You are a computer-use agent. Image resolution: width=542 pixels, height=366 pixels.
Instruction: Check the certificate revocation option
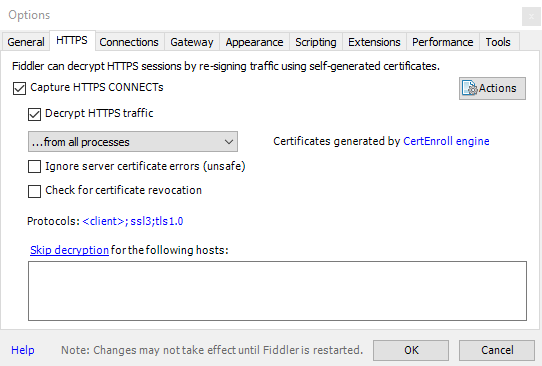34,191
